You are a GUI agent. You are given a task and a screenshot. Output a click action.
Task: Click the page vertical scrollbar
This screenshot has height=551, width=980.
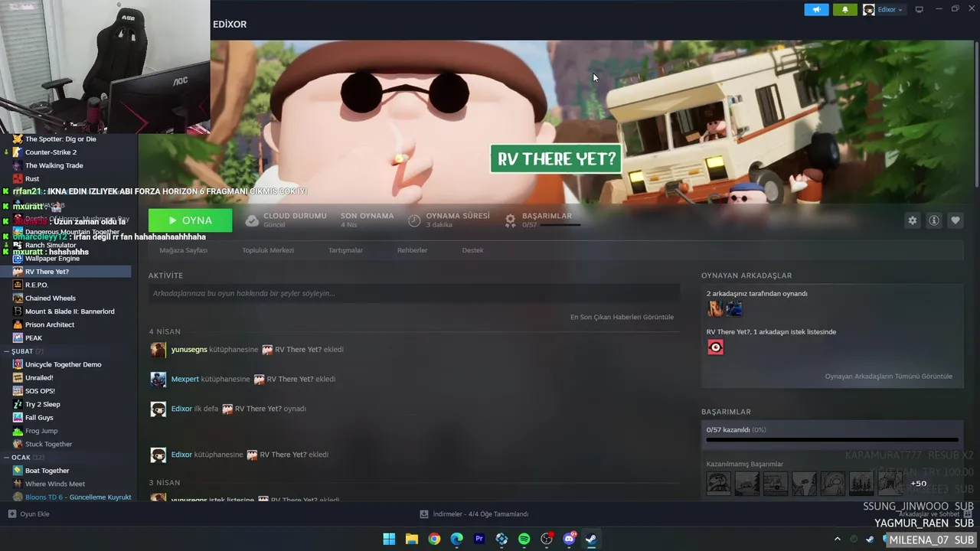tap(976, 115)
